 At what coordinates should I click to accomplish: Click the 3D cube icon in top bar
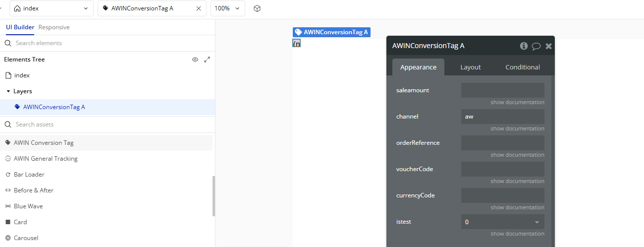coord(257,8)
